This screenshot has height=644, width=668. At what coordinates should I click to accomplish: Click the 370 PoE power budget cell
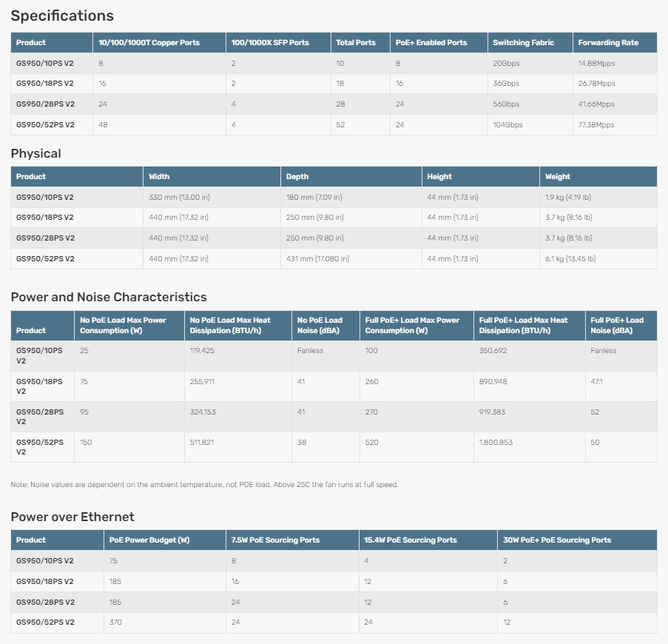click(x=115, y=623)
